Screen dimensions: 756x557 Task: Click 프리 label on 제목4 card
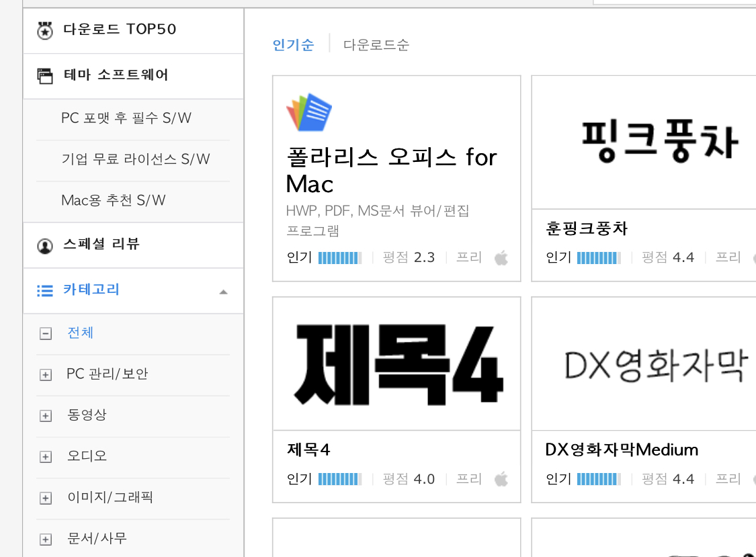tap(469, 479)
